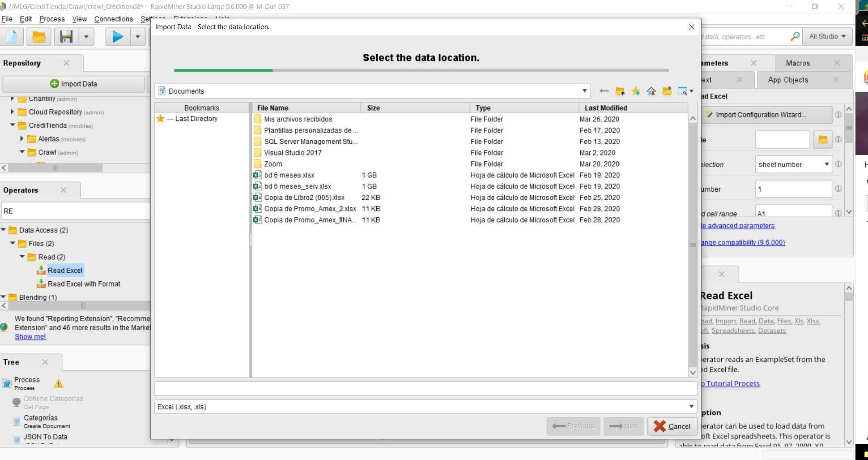Image resolution: width=868 pixels, height=460 pixels.
Task: Close the Tree panel tab
Action: tap(45, 361)
